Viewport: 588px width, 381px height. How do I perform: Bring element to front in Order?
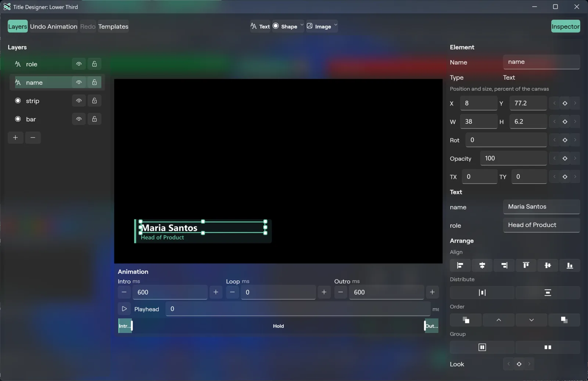point(466,320)
